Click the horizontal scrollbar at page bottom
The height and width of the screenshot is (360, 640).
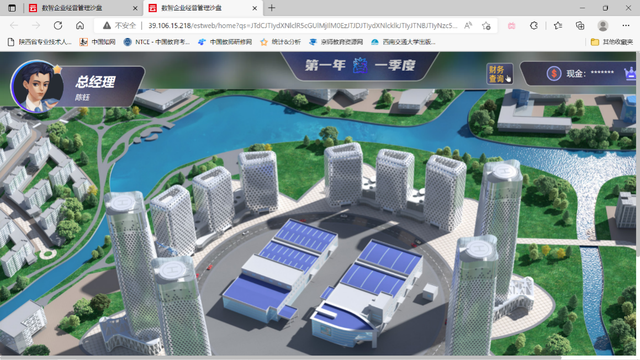click(x=282, y=358)
